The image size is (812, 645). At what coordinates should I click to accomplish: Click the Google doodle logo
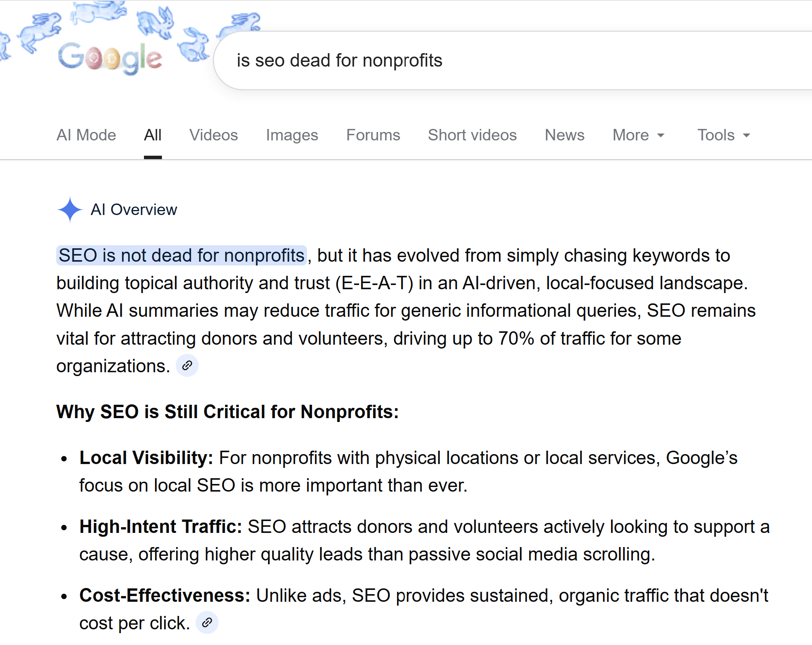pos(110,58)
